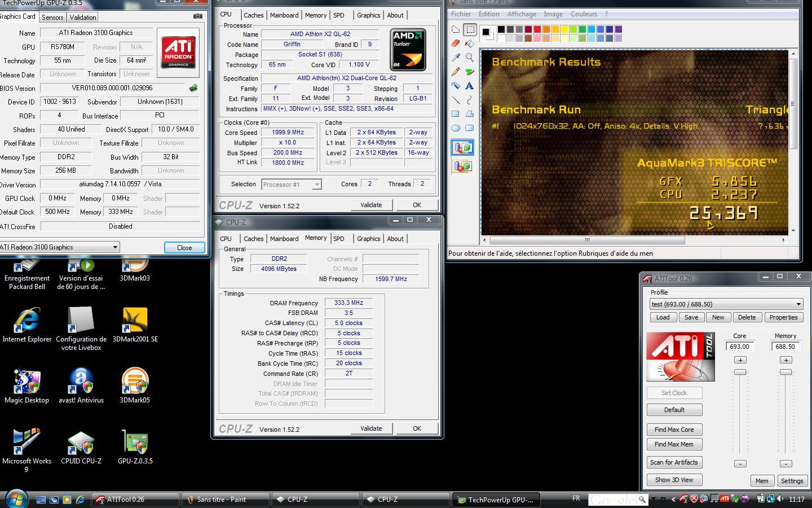Select the Text tool in Paint
The image size is (812, 508).
click(470, 86)
